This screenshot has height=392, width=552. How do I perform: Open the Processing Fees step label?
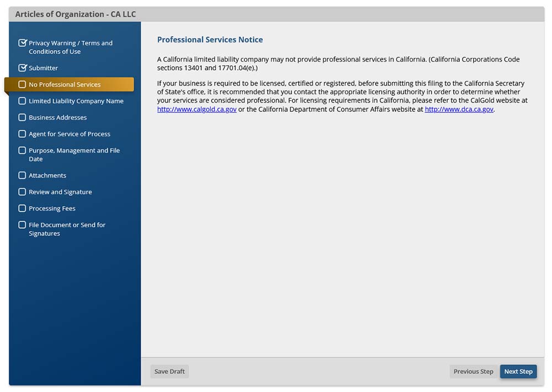tap(52, 208)
